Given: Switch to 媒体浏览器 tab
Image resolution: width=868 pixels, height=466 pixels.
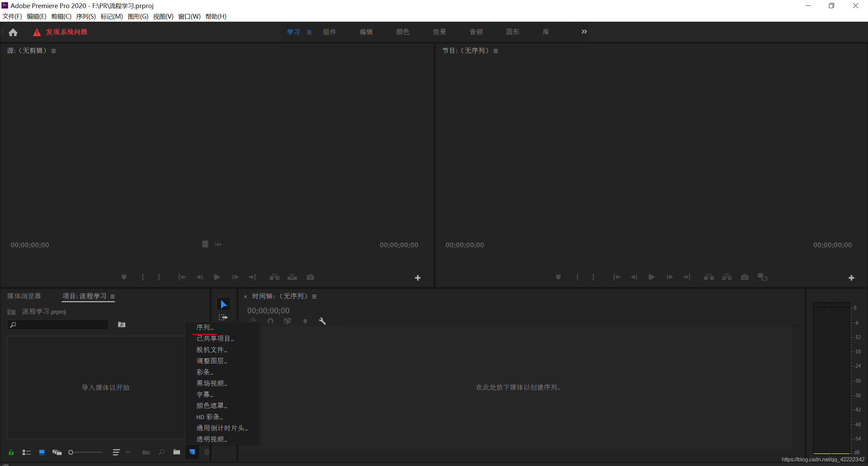Looking at the screenshot, I should coord(24,296).
